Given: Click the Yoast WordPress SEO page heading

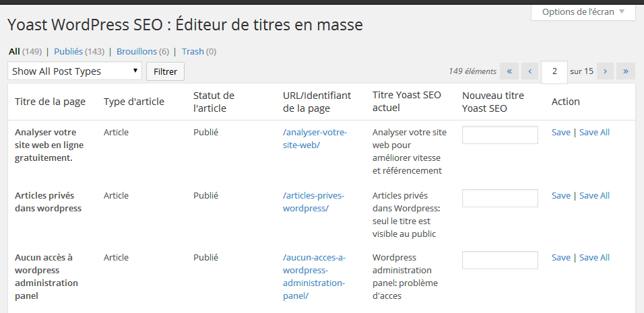Looking at the screenshot, I should click(x=185, y=25).
